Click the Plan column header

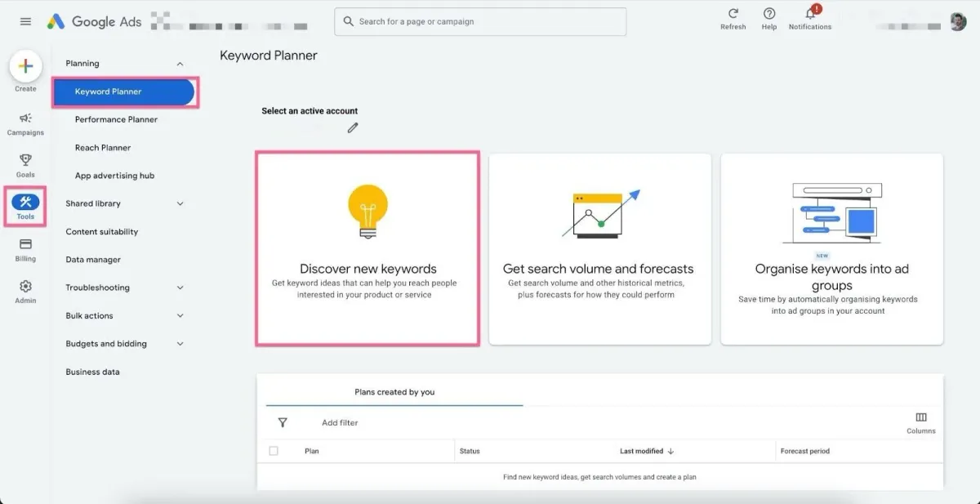(x=312, y=451)
